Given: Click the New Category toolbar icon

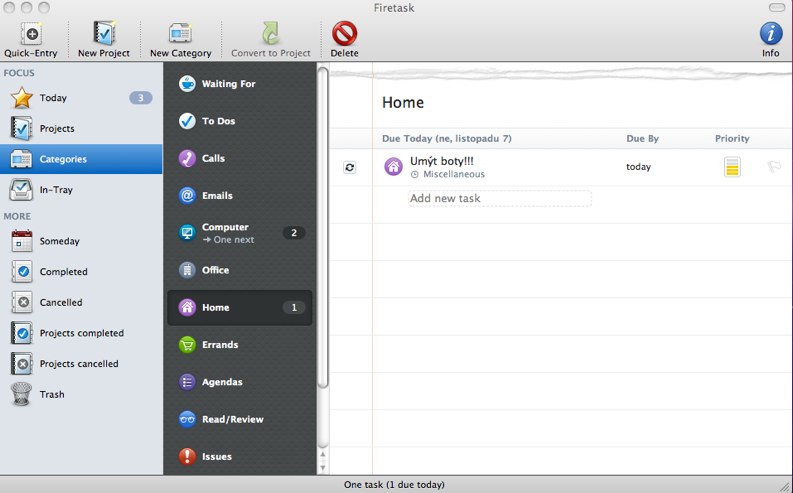Looking at the screenshot, I should pos(180,34).
